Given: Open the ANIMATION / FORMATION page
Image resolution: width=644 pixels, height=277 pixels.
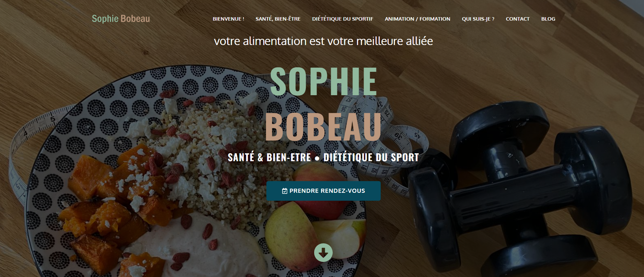Looking at the screenshot, I should (417, 19).
